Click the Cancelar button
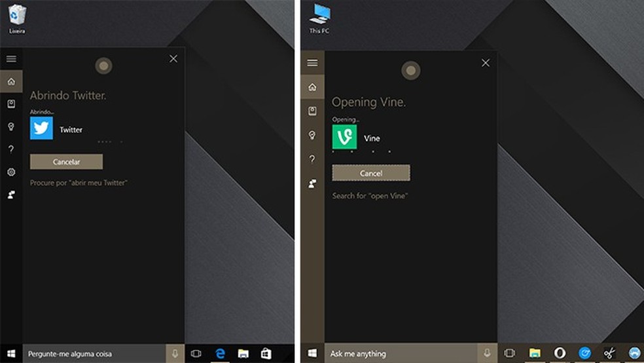The width and height of the screenshot is (644, 363). click(66, 162)
